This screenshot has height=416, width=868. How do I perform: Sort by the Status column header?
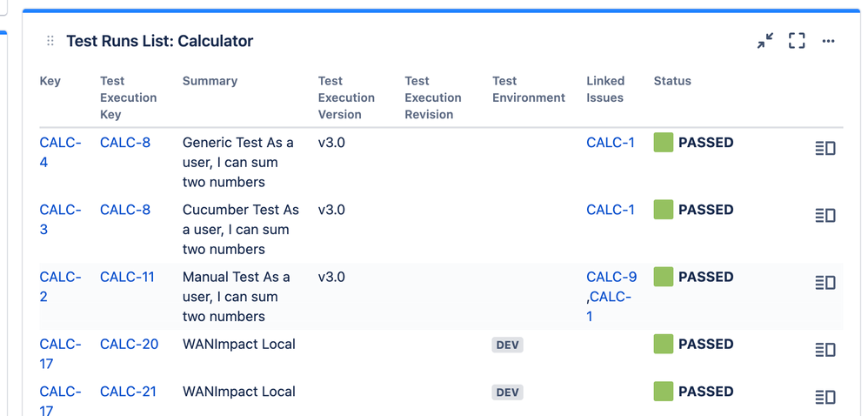(672, 81)
